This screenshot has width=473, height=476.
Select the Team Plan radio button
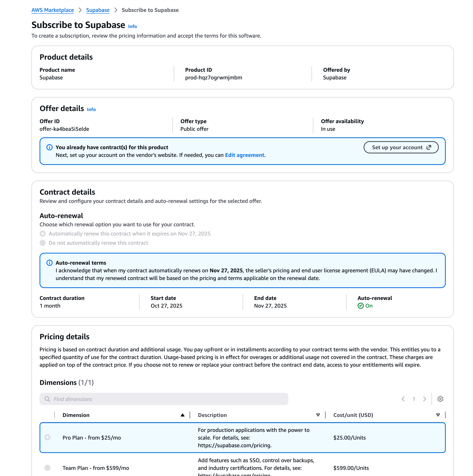(x=47, y=468)
